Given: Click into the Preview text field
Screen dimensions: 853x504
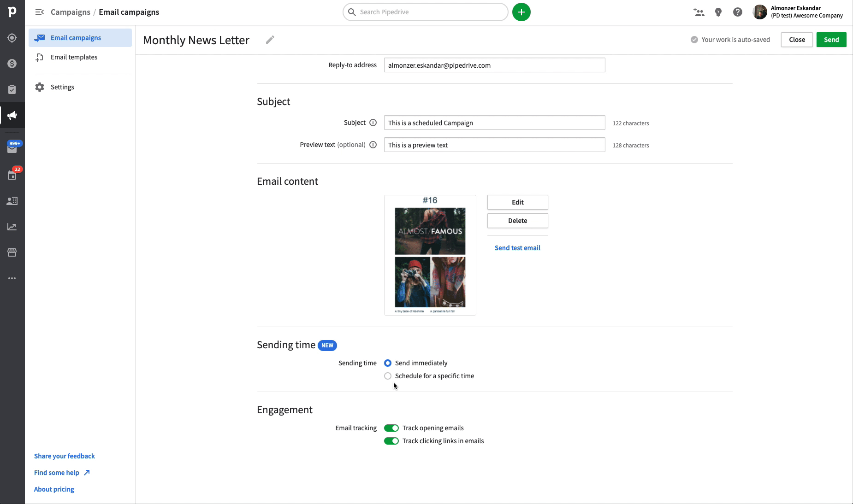Looking at the screenshot, I should 494,145.
